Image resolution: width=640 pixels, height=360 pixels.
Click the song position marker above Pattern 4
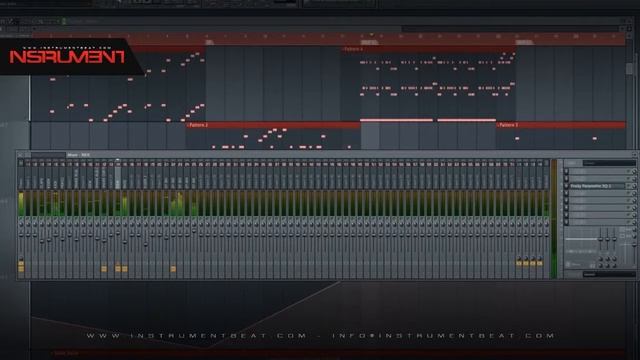click(371, 35)
